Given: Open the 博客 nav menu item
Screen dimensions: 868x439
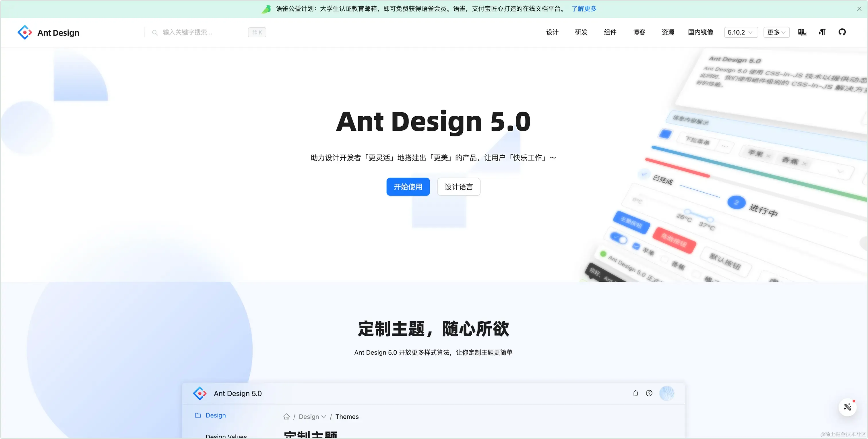Looking at the screenshot, I should (639, 32).
